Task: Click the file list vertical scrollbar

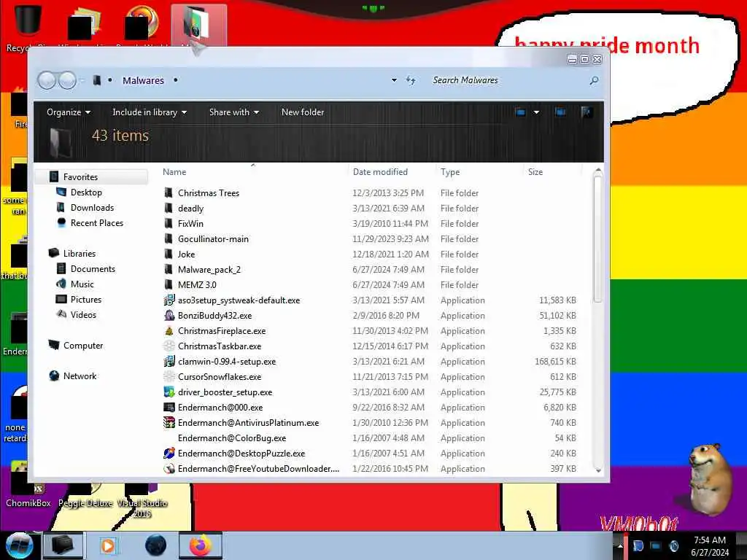Action: coord(598,238)
